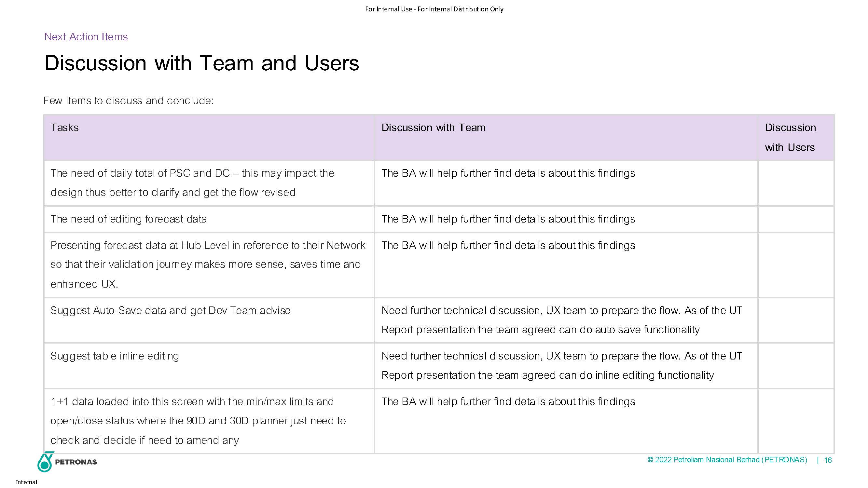Image resolution: width=868 pixels, height=488 pixels.
Task: Click the daily total of PSC and DC task cell
Action: click(192, 183)
